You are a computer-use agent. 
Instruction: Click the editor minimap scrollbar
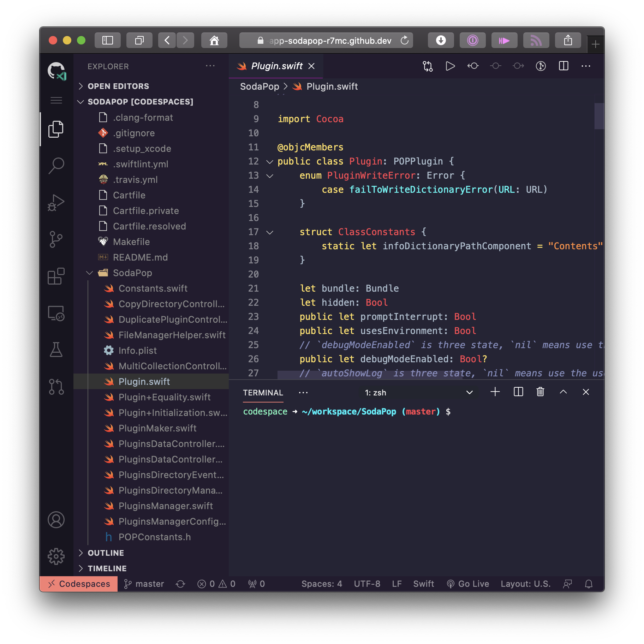click(x=599, y=116)
